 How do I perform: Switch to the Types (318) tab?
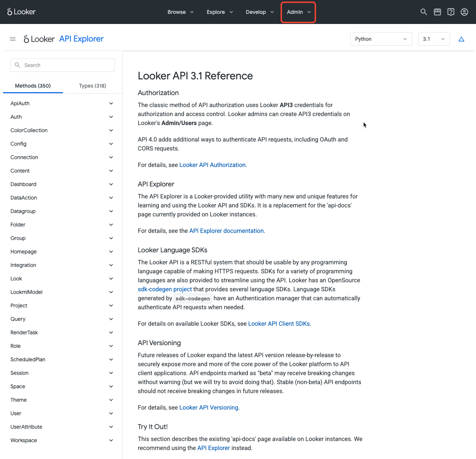tap(93, 86)
